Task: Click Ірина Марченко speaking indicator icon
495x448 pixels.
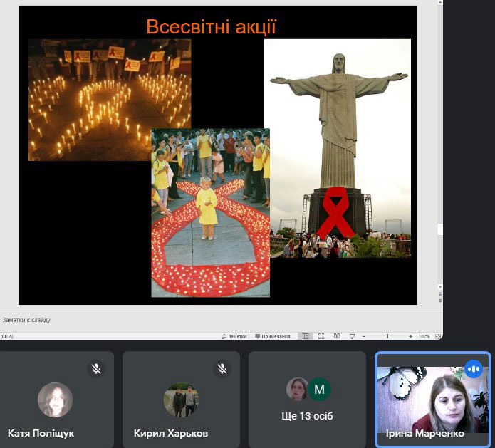Action: click(x=474, y=369)
